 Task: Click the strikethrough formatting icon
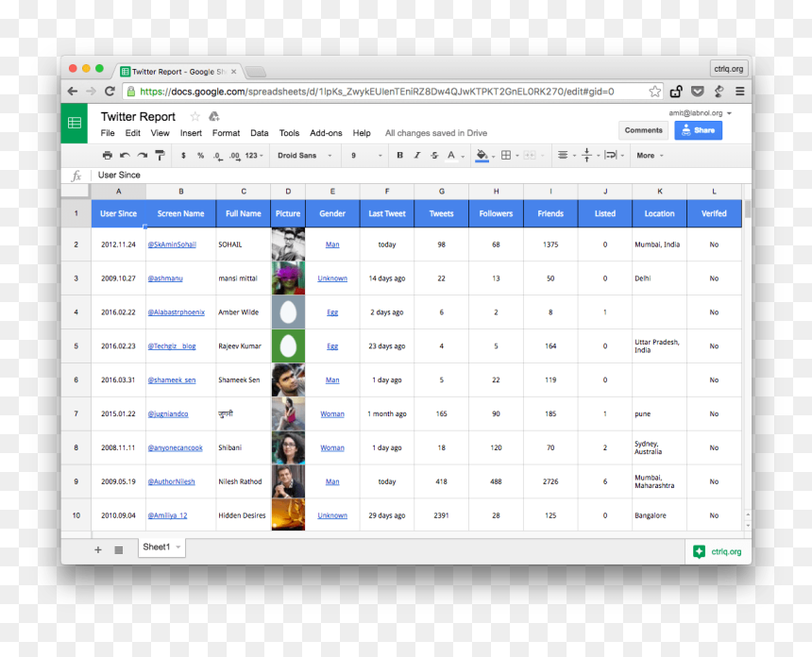coord(434,156)
